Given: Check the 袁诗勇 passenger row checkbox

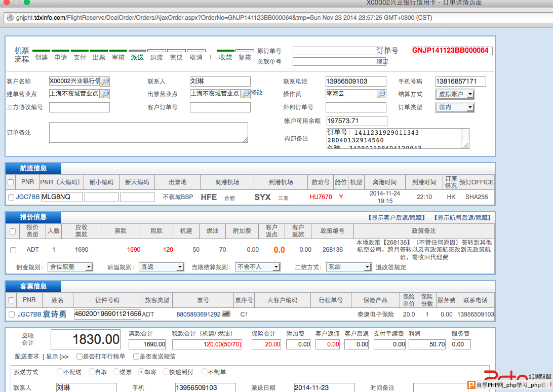Looking at the screenshot, I should [x=12, y=315].
